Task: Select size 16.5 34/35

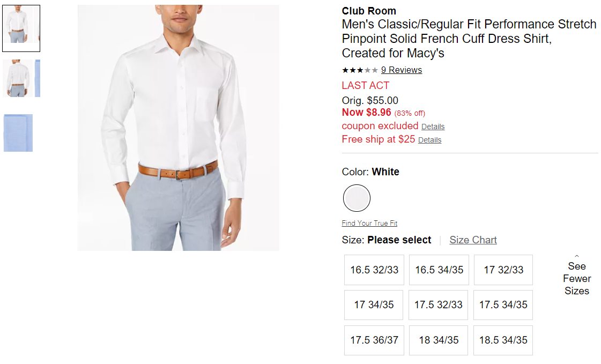Action: pyautogui.click(x=439, y=270)
